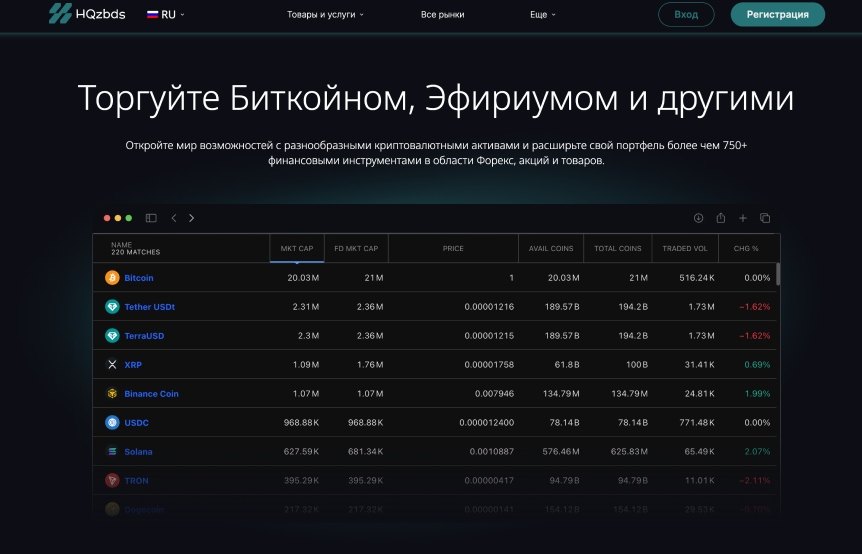The height and width of the screenshot is (554, 862).
Task: Click the table vertical scrollbar thumb
Action: pyautogui.click(x=778, y=274)
